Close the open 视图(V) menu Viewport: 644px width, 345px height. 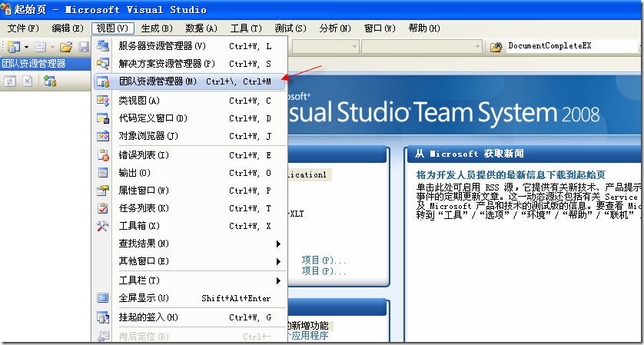tap(112, 28)
